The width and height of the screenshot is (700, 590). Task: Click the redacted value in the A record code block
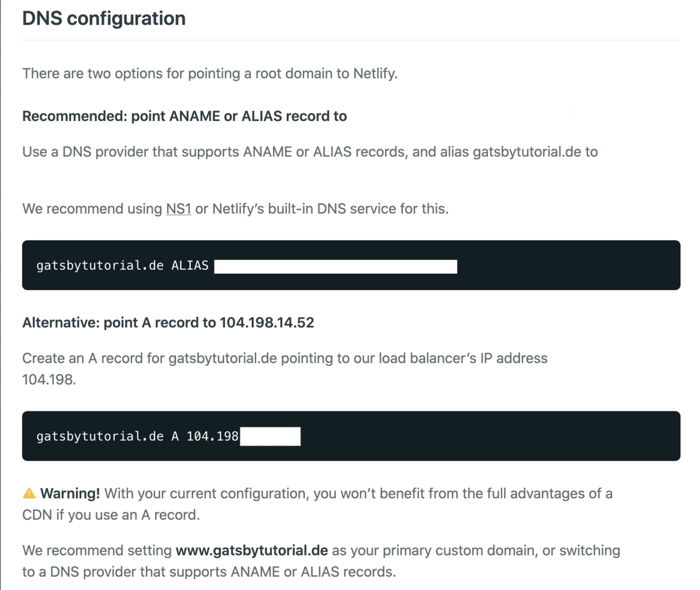coord(270,437)
